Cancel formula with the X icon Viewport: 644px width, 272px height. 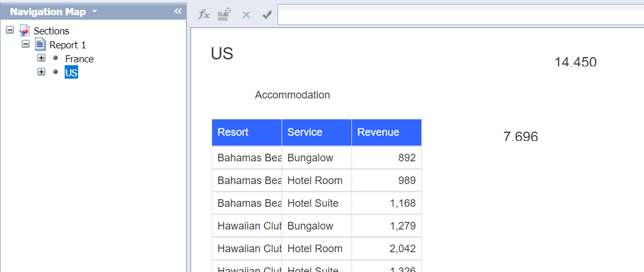tap(246, 15)
